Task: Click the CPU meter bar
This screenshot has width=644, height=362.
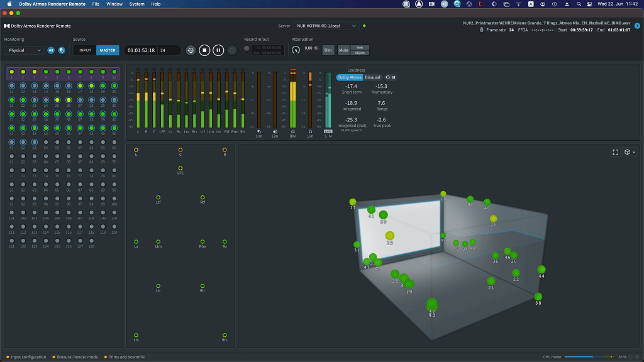Action: coord(590,357)
